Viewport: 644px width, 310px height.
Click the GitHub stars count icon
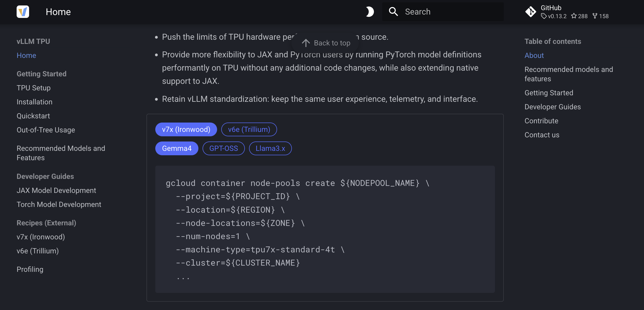point(574,16)
